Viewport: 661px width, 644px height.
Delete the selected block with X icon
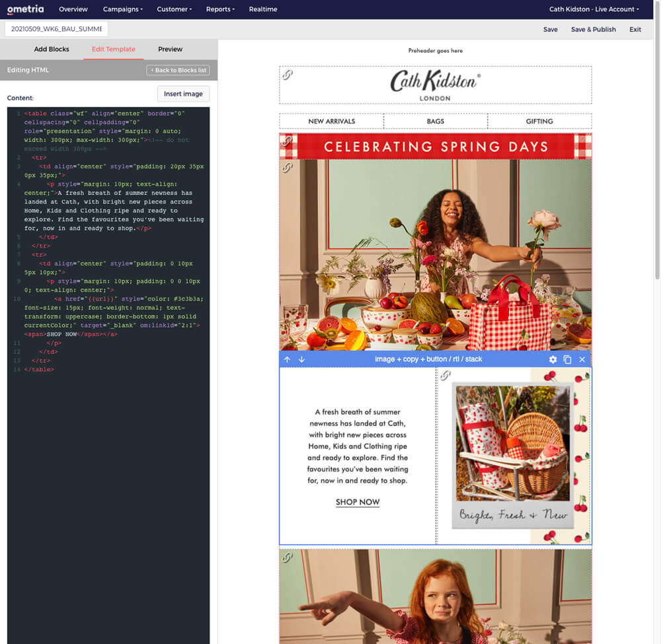(582, 359)
